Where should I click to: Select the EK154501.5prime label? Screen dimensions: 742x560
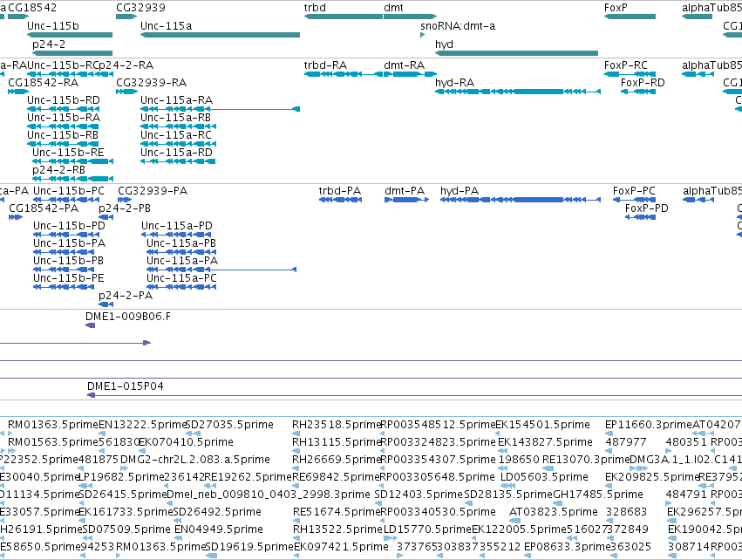(x=543, y=425)
